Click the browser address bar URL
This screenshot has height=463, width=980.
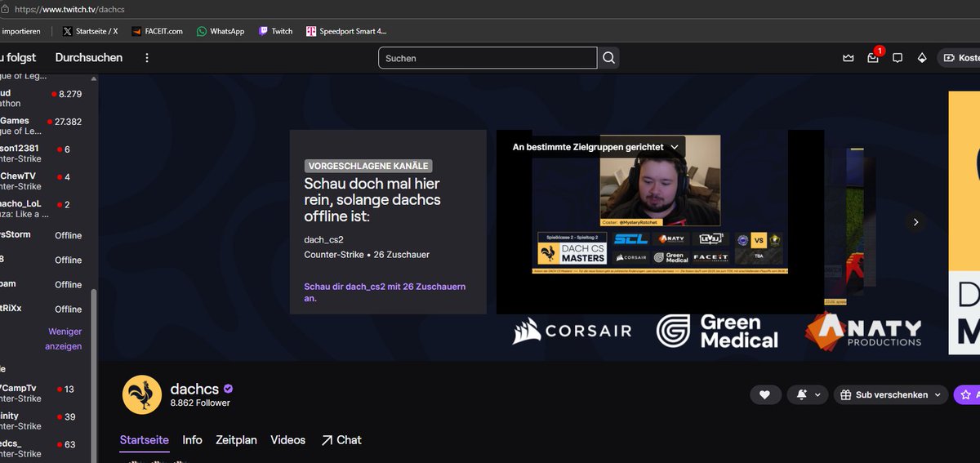pyautogui.click(x=68, y=8)
